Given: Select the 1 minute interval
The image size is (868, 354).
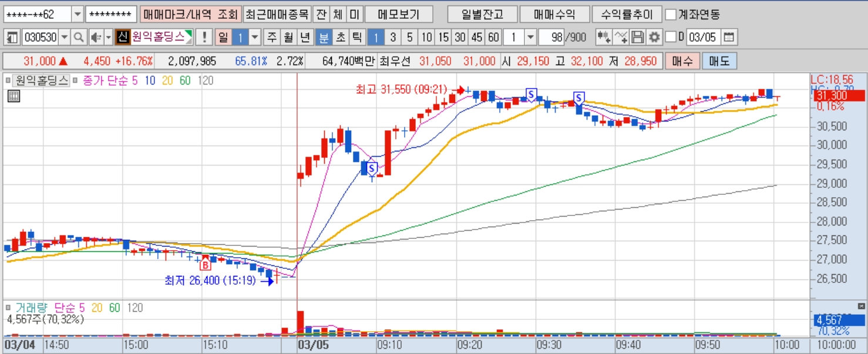Looking at the screenshot, I should (x=376, y=38).
